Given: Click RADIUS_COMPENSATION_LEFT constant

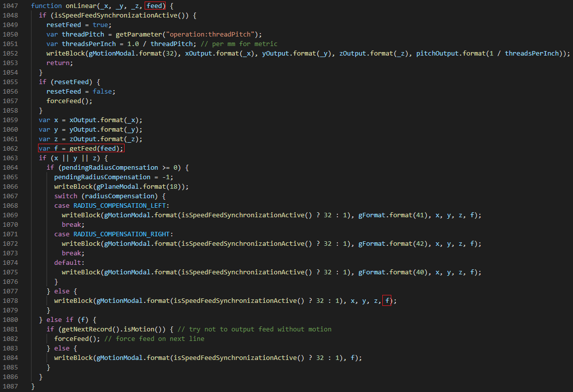Looking at the screenshot, I should point(120,205).
